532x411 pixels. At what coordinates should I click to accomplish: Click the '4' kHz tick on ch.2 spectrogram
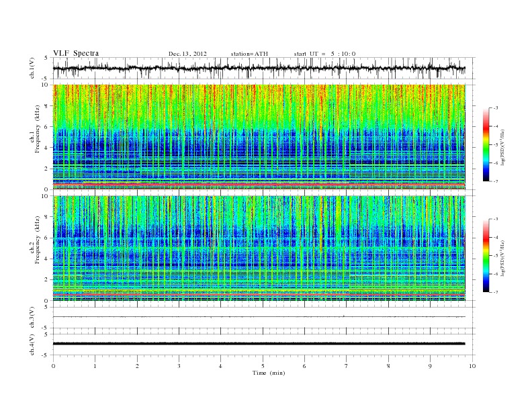(x=46, y=259)
